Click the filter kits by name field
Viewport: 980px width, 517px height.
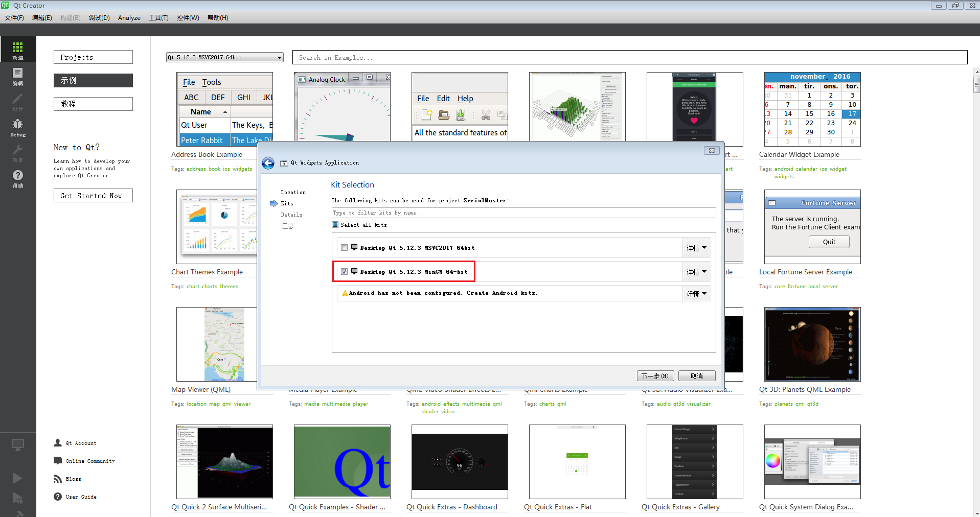pyautogui.click(x=523, y=213)
